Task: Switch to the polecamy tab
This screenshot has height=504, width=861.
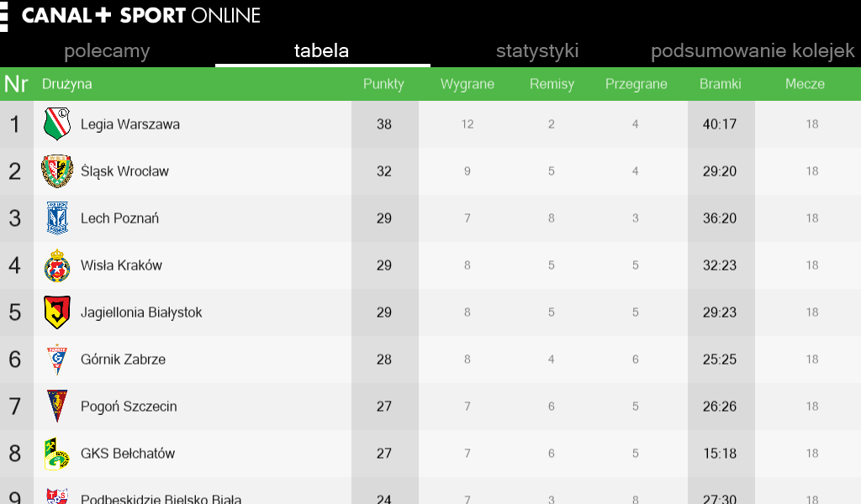Action: click(x=107, y=50)
